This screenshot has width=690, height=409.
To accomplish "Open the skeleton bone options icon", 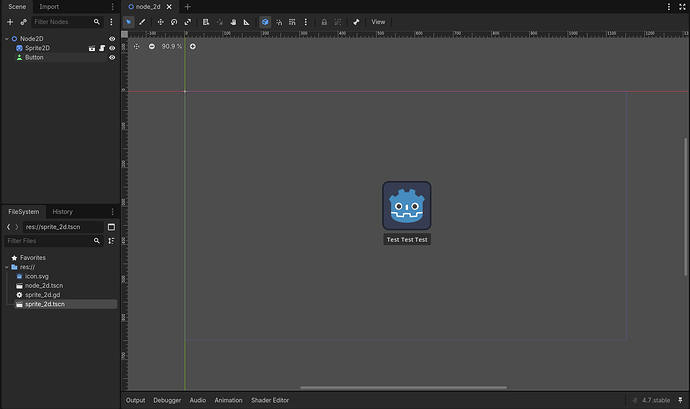I will [x=356, y=22].
